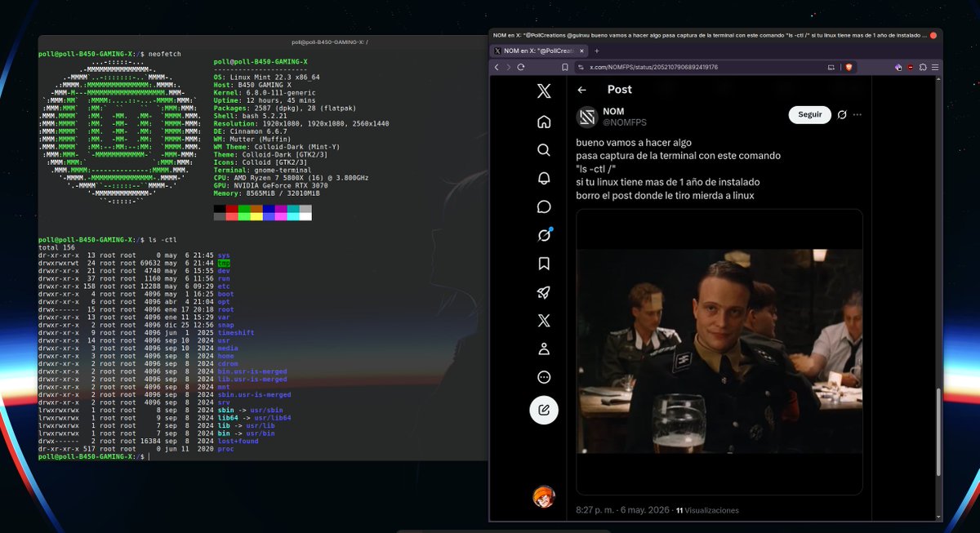Click 'bin.usr-is-merged' in terminal output
This screenshot has width=980, height=533.
click(x=252, y=371)
